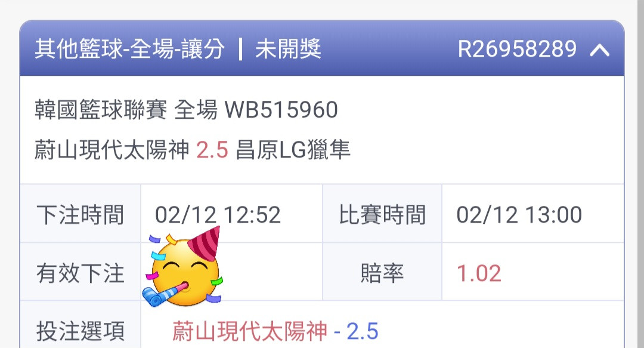644x348 pixels.
Task: Select match time 02/12 13:00
Action: coord(519,215)
